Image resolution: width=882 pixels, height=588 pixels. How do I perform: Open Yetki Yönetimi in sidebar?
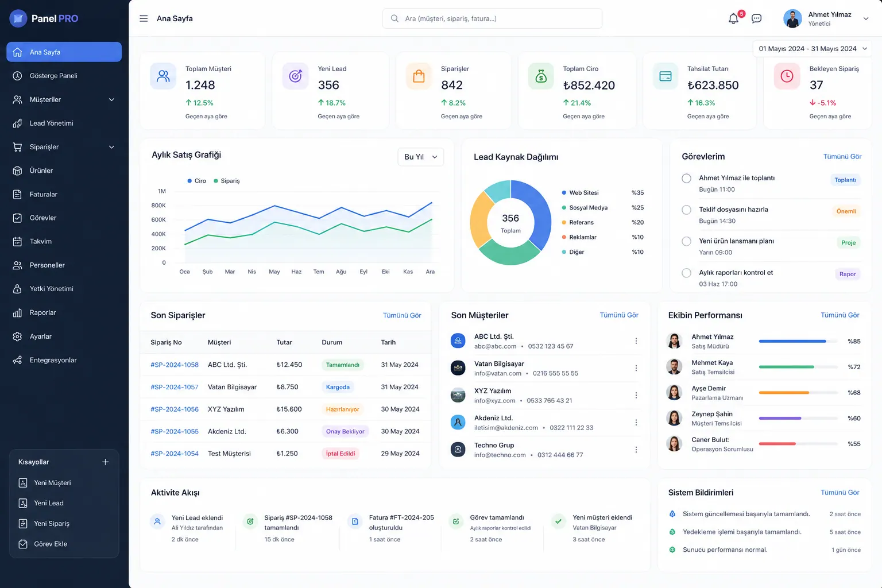(64, 289)
